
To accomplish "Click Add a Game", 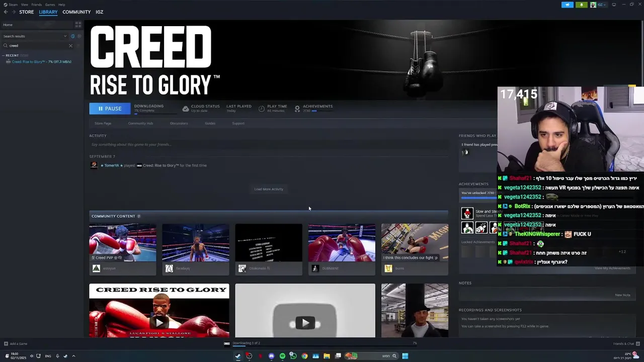I will pyautogui.click(x=16, y=344).
